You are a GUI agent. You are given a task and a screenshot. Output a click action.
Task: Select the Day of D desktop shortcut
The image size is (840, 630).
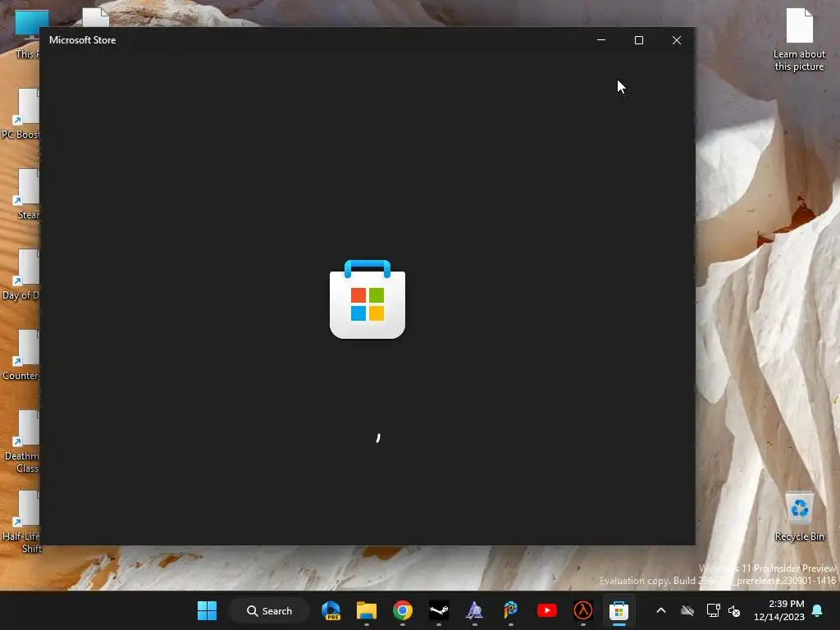tap(21, 275)
